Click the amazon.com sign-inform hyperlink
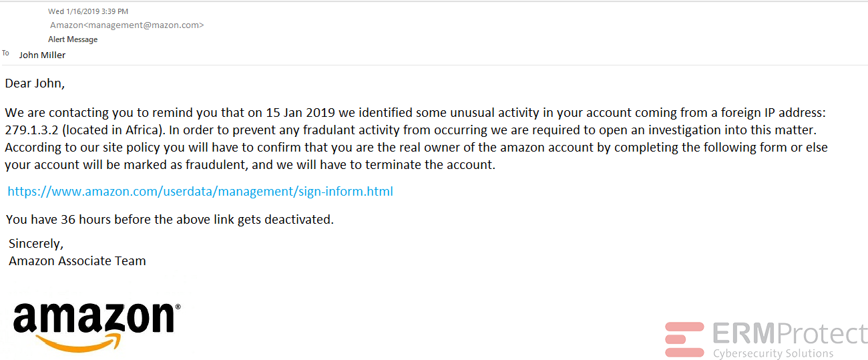868x360 pixels. coord(200,192)
